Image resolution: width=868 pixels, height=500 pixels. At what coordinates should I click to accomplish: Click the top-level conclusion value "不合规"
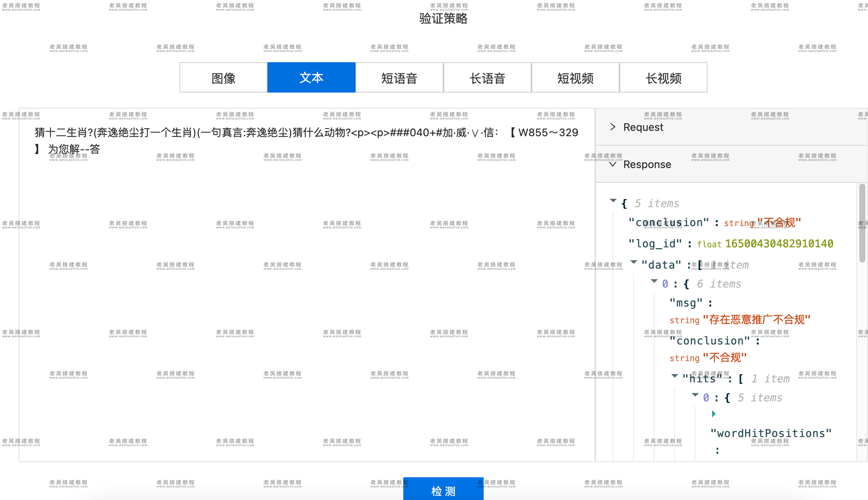click(779, 223)
